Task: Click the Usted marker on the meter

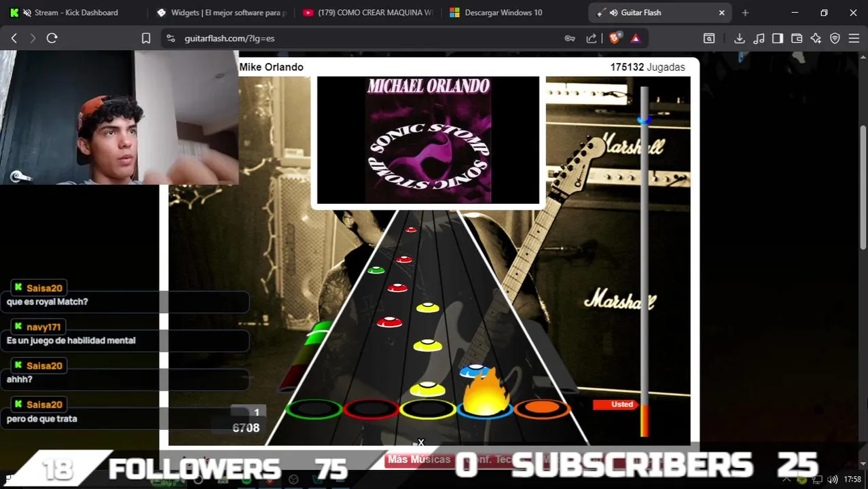Action: click(615, 404)
